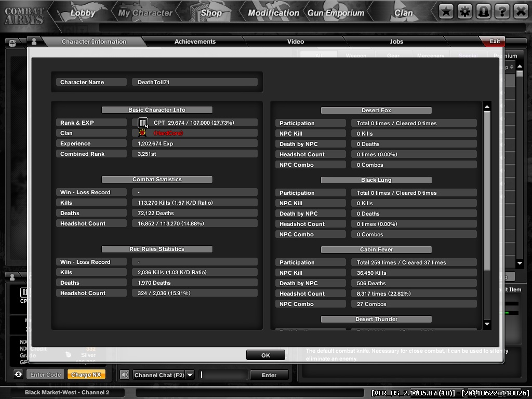Click character name DeathToll71
This screenshot has width=532, height=399.
pos(154,82)
